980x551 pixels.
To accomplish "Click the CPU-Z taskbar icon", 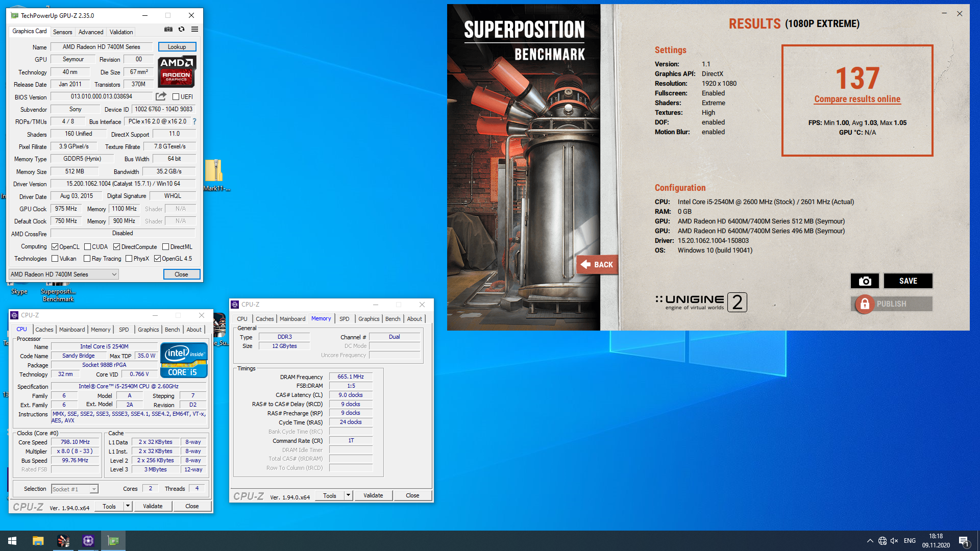I will pyautogui.click(x=88, y=541).
